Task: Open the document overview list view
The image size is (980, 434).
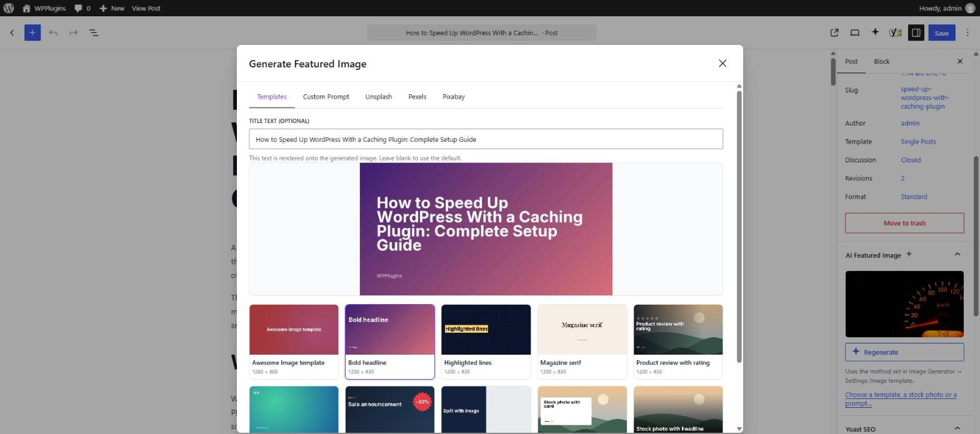Action: tap(94, 32)
